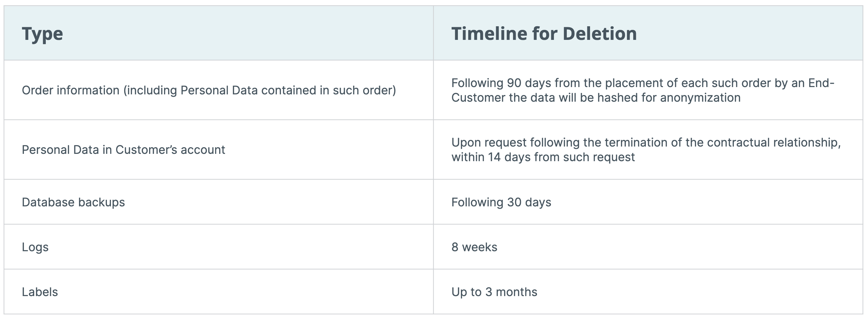Click the Type column header
868x319 pixels.
218,33
